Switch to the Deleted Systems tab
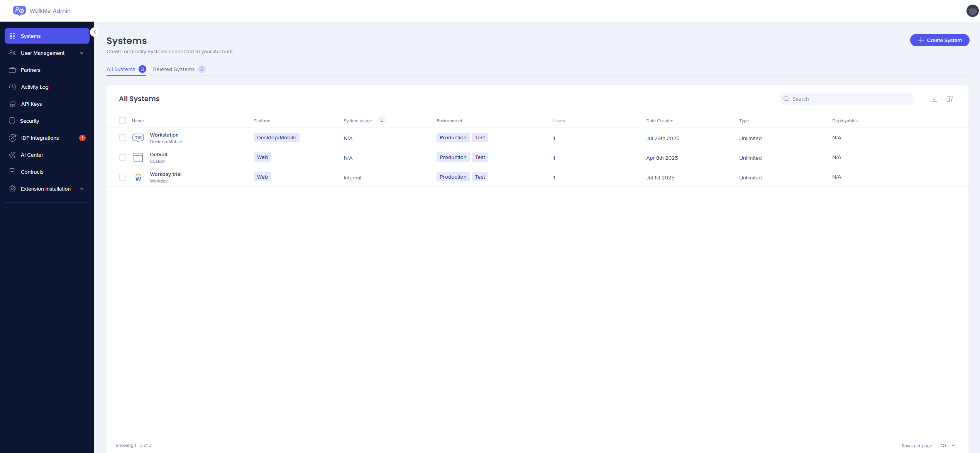This screenshot has width=980, height=453. 174,69
